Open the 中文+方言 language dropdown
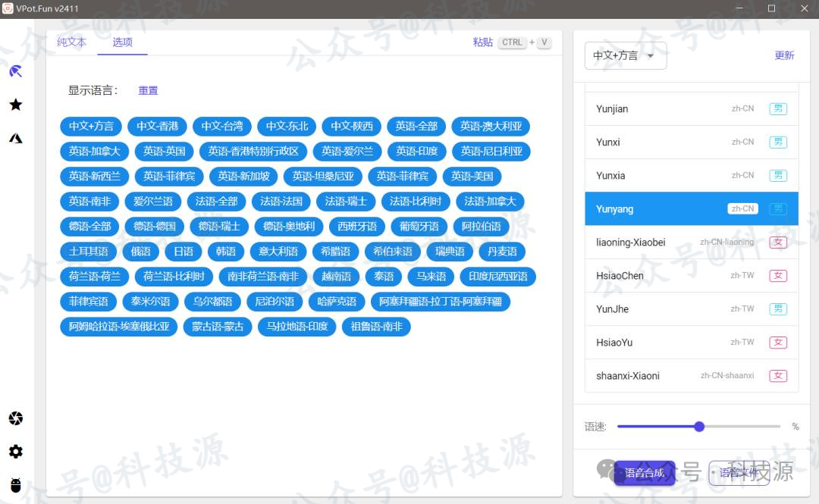The height and width of the screenshot is (504, 819). coord(625,55)
